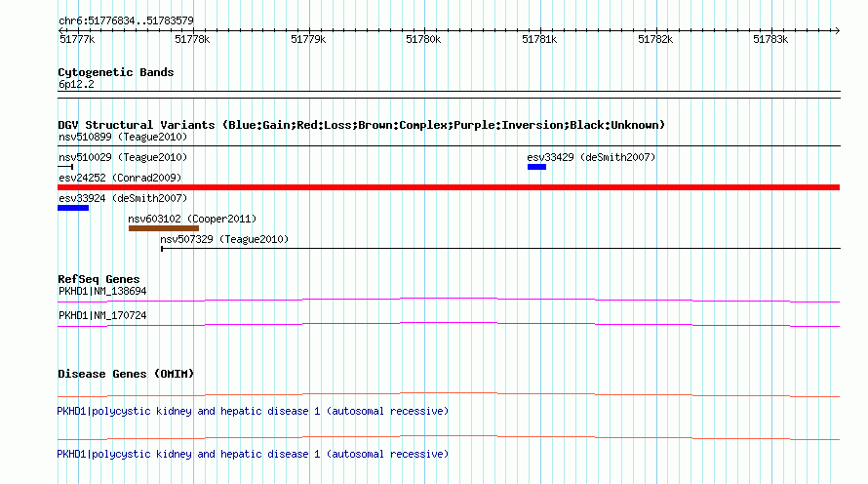Click the 51783k ruler tick label
The image size is (868, 484).
[x=770, y=39]
